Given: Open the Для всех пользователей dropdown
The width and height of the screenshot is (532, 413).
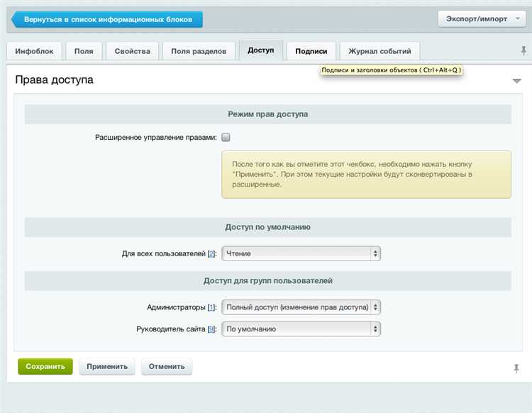Looking at the screenshot, I should click(x=301, y=253).
